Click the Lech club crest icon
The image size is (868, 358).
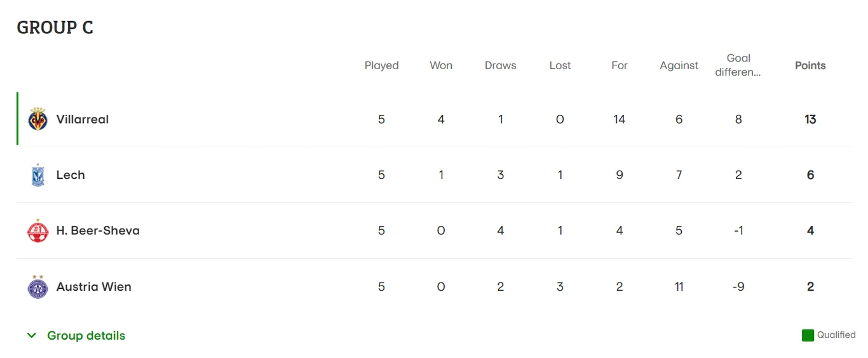coord(38,175)
